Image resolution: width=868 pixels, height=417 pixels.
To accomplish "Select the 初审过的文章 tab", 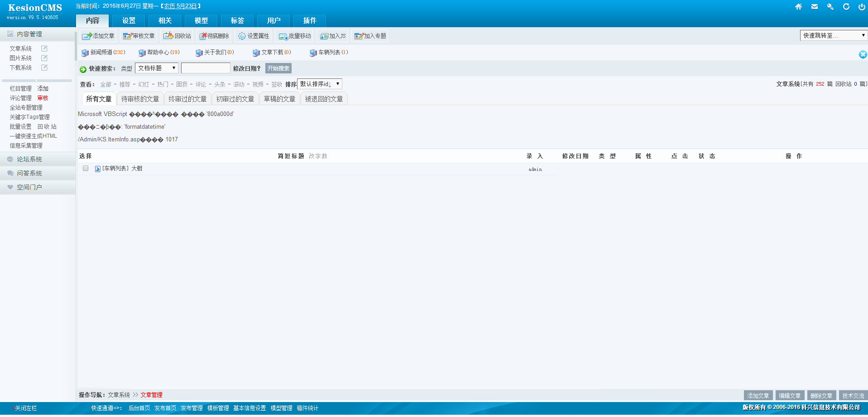I will tap(235, 99).
